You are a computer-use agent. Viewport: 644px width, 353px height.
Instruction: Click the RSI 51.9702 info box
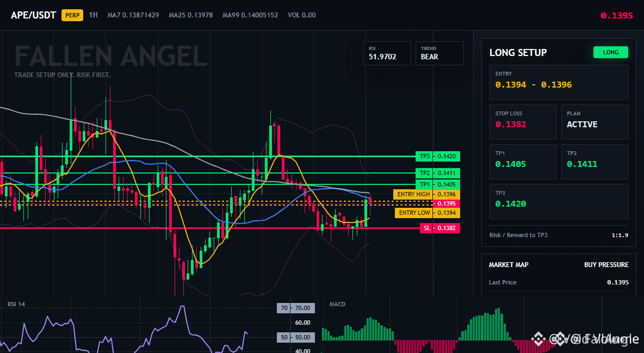(387, 53)
